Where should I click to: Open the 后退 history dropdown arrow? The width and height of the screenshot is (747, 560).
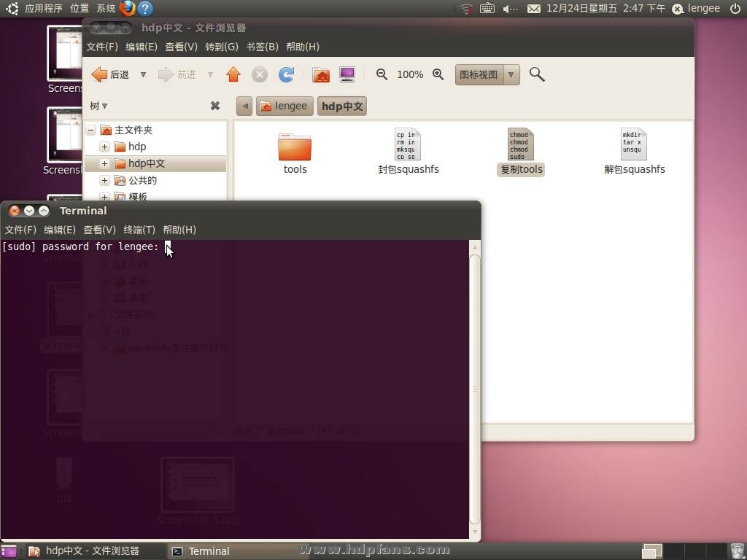point(143,75)
